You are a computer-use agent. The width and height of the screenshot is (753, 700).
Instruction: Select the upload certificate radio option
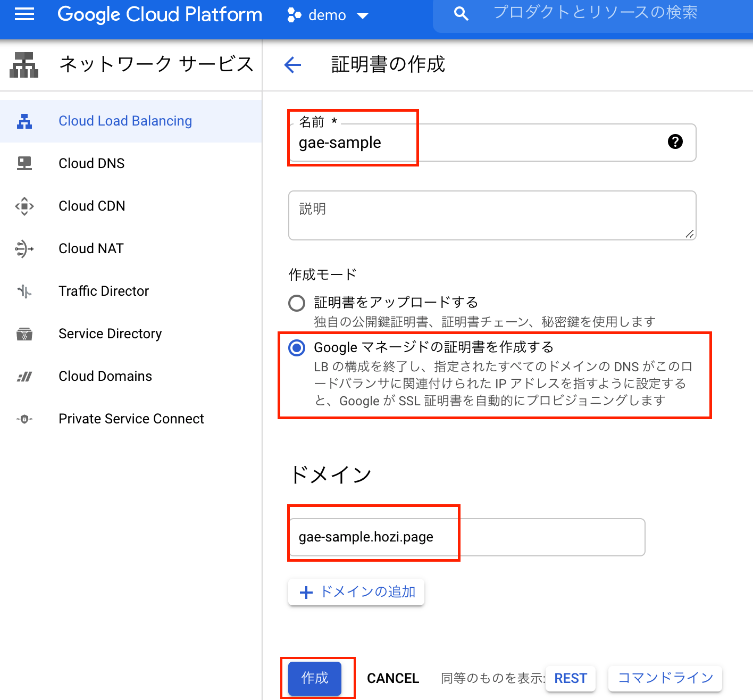297,303
